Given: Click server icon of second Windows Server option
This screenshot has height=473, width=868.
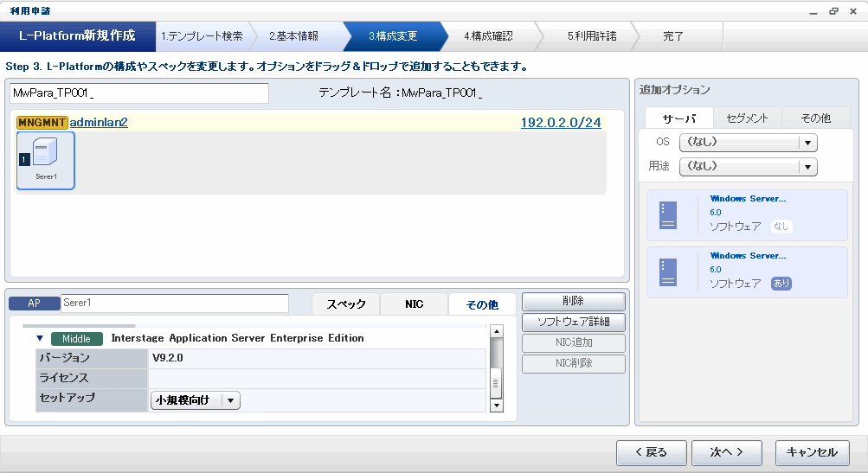Looking at the screenshot, I should [x=667, y=272].
